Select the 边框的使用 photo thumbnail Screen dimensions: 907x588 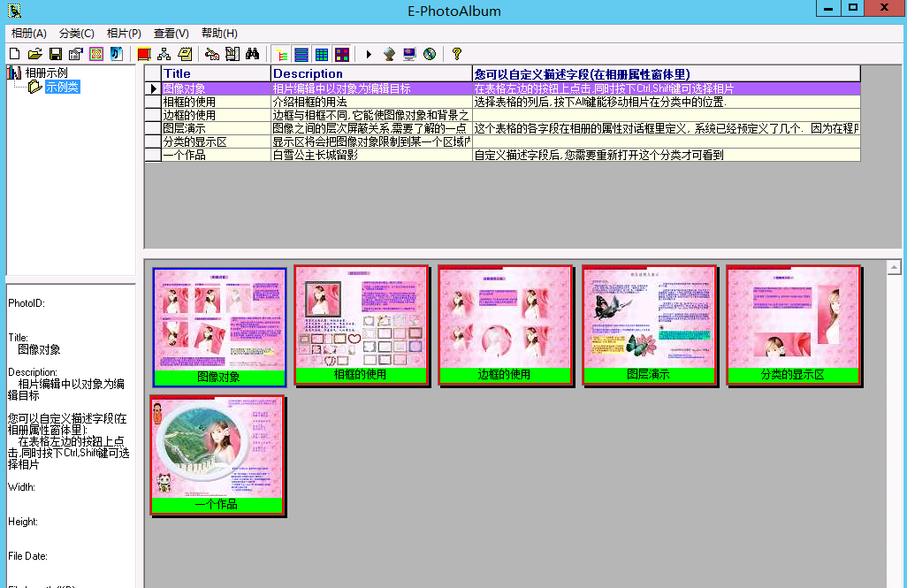pyautogui.click(x=505, y=325)
